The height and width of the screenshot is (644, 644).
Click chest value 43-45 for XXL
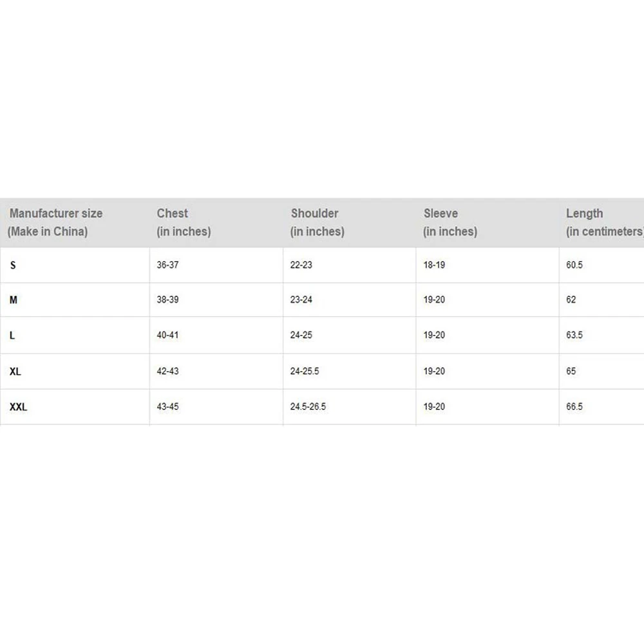167,407
